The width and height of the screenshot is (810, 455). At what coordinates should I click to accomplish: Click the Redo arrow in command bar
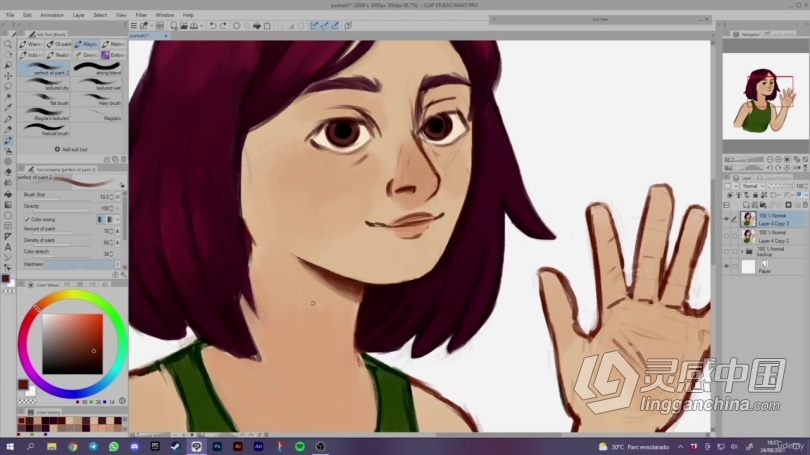pyautogui.click(x=223, y=26)
